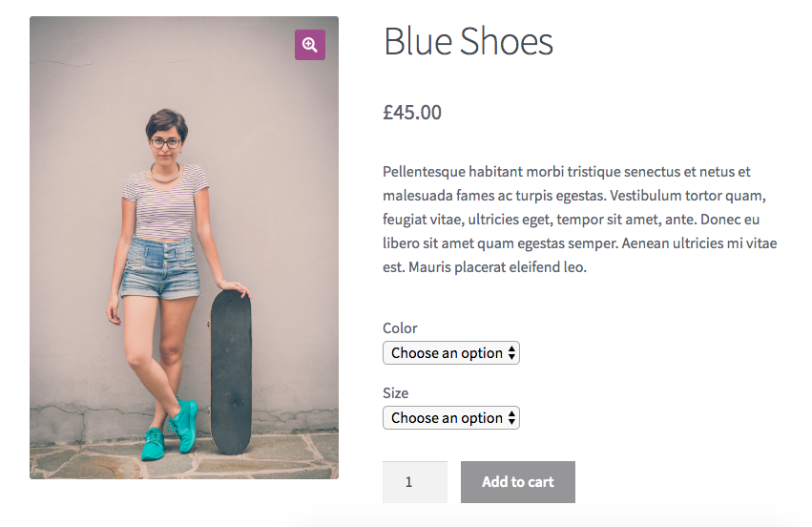Click the Size dropdown up-down arrows
Screen dimensions: 812x527
tap(511, 417)
